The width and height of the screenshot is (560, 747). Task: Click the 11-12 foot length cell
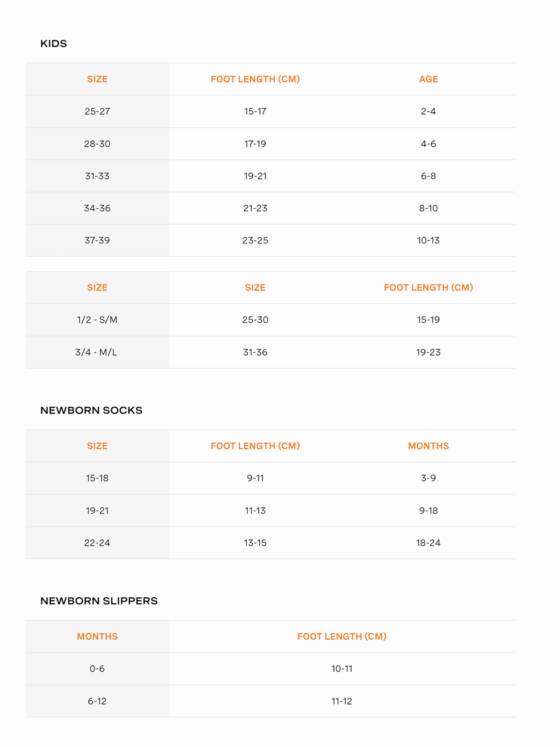tap(342, 701)
